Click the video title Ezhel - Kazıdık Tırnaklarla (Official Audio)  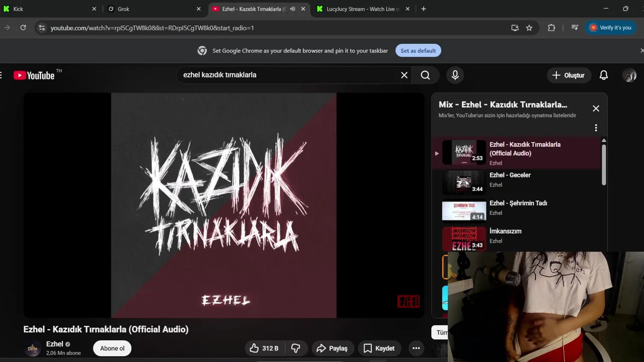pos(106,329)
